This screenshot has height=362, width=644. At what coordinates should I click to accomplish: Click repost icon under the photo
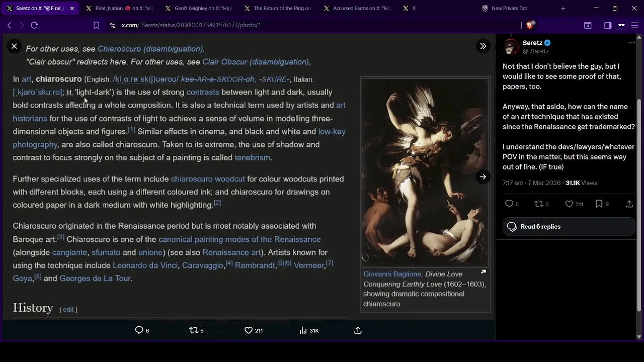click(194, 330)
